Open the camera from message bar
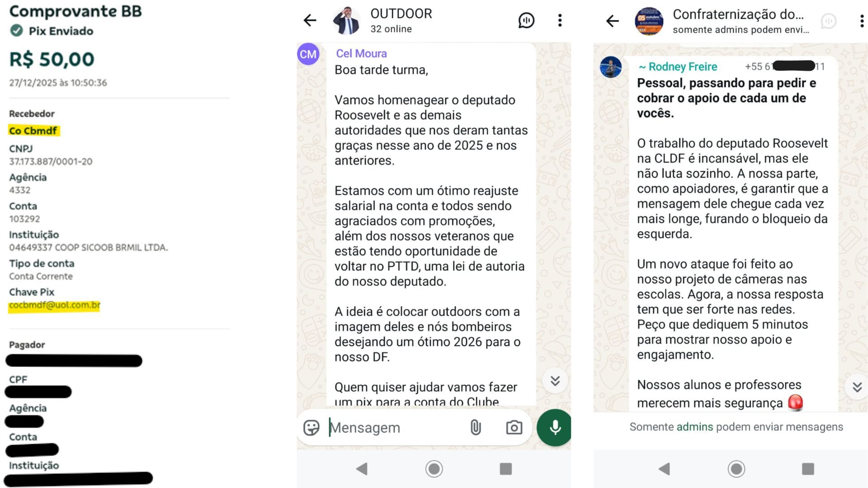 click(x=514, y=427)
